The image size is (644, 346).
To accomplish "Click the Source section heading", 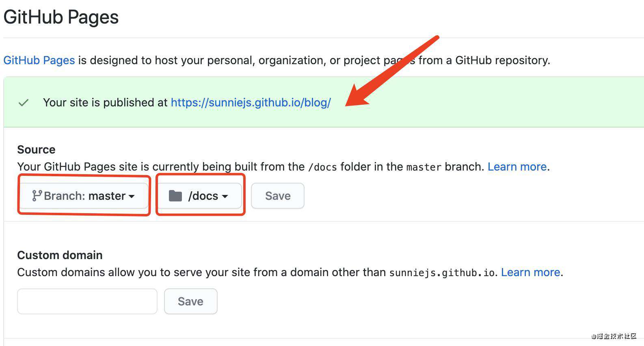I will coord(36,149).
